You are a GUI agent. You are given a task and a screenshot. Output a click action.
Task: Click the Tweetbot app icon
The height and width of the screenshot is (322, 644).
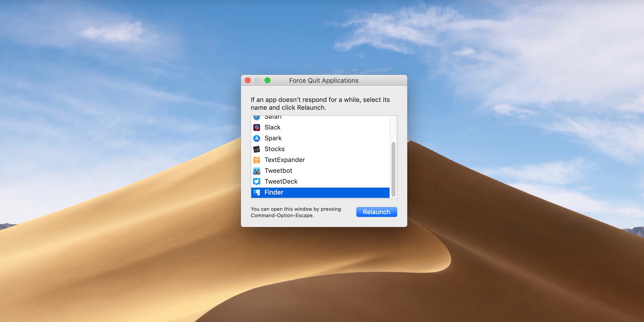point(256,171)
